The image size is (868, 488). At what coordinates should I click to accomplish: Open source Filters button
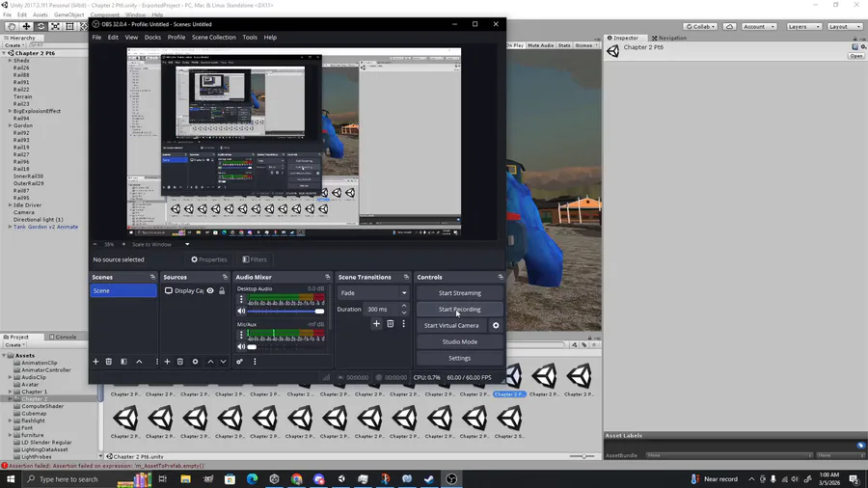[255, 259]
